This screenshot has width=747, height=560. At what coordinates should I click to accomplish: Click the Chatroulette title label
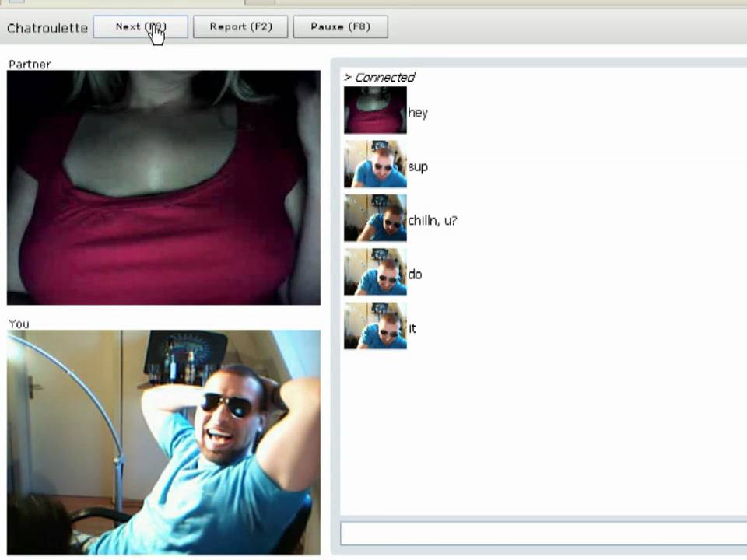47,28
